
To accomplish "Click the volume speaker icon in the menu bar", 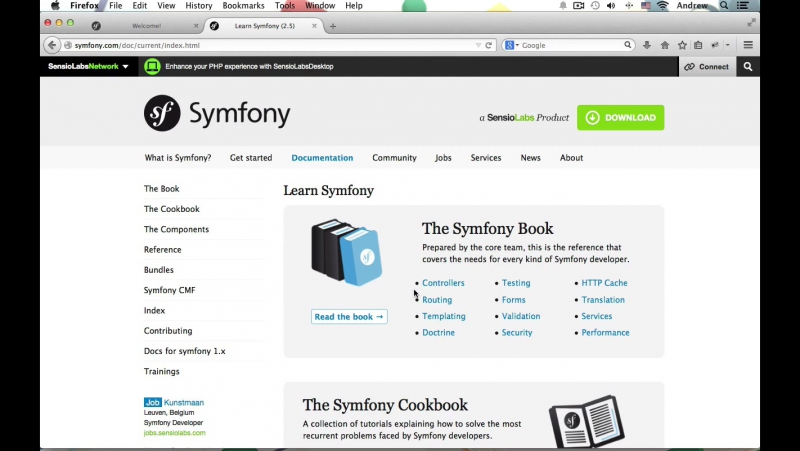I will [x=611, y=6].
